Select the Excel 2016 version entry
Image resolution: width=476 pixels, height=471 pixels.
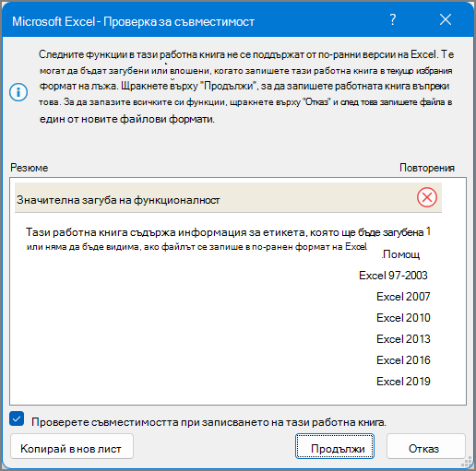click(x=403, y=360)
